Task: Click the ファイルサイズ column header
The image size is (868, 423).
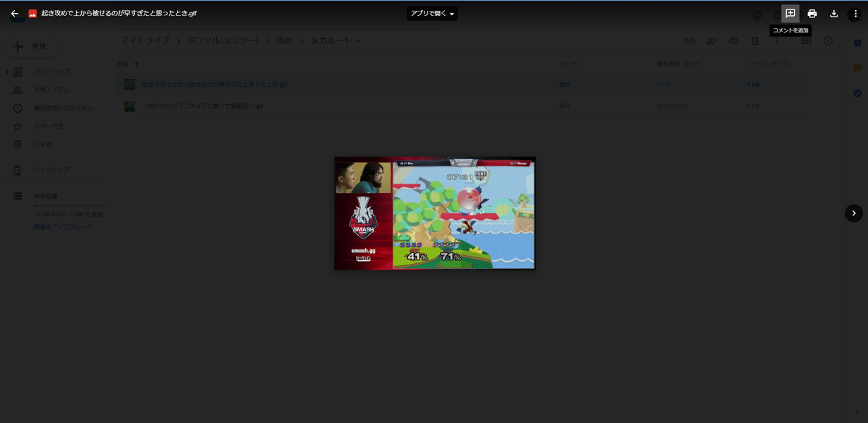Action: (x=767, y=64)
